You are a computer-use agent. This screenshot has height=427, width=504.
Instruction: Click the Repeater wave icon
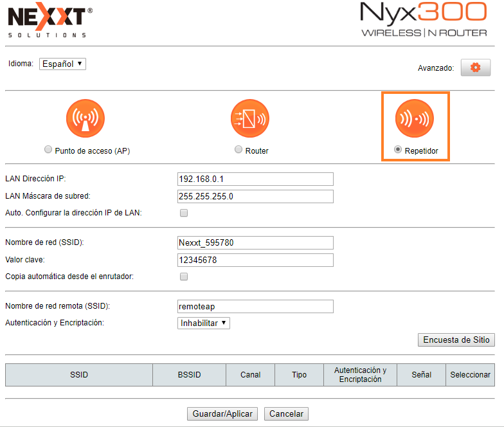(x=415, y=118)
